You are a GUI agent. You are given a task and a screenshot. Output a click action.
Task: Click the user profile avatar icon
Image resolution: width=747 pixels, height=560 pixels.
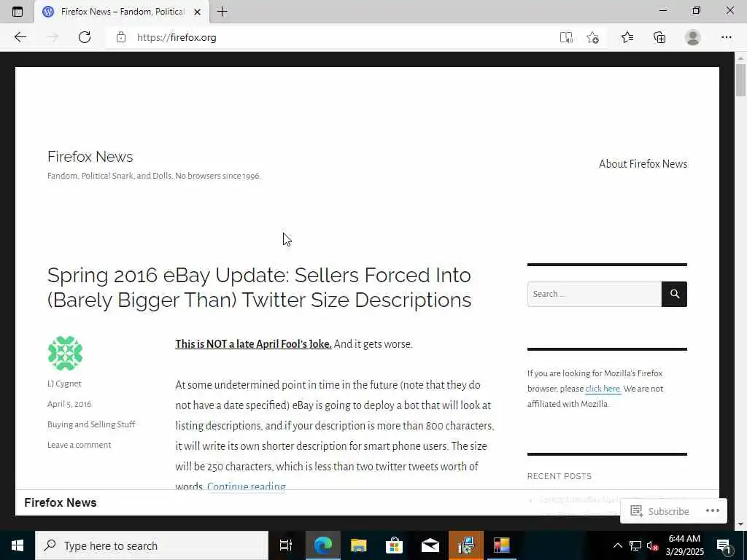pos(693,38)
